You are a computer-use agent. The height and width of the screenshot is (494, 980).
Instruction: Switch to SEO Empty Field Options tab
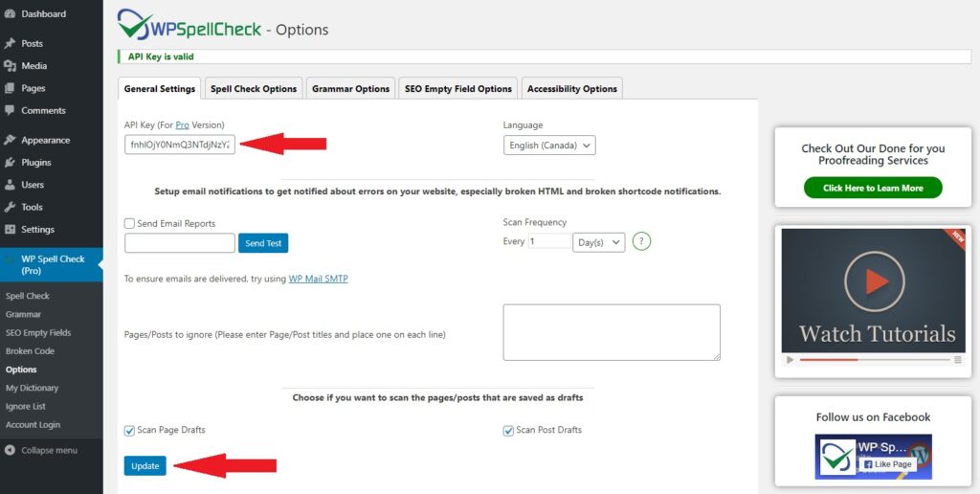458,89
